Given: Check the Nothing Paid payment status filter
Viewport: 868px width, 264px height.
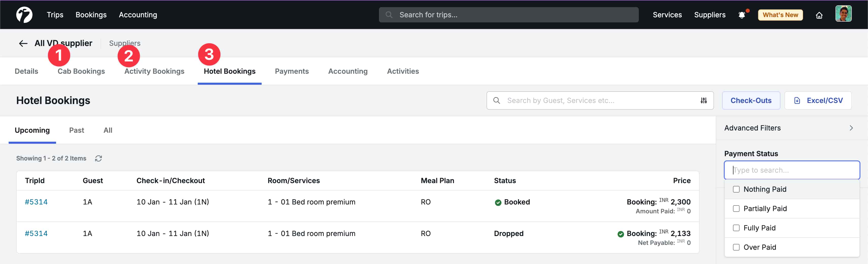Looking at the screenshot, I should pyautogui.click(x=736, y=189).
